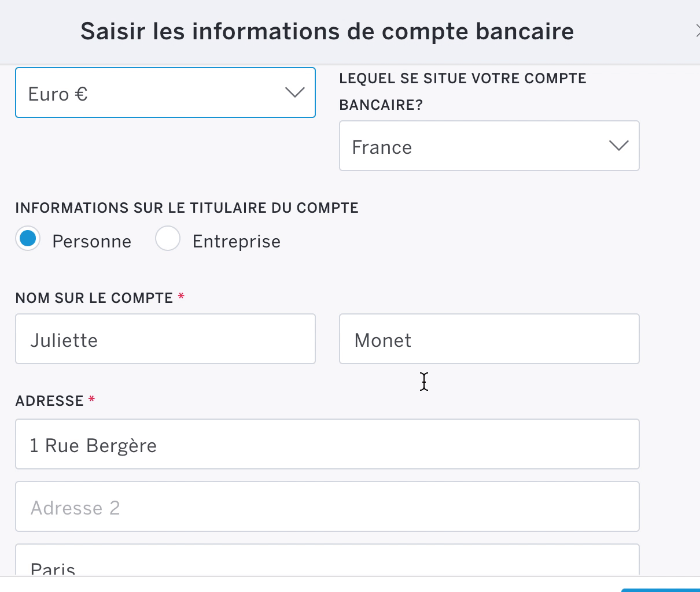This screenshot has height=592, width=700.
Task: Click the chevron arrow beside Euro €
Action: 295,92
